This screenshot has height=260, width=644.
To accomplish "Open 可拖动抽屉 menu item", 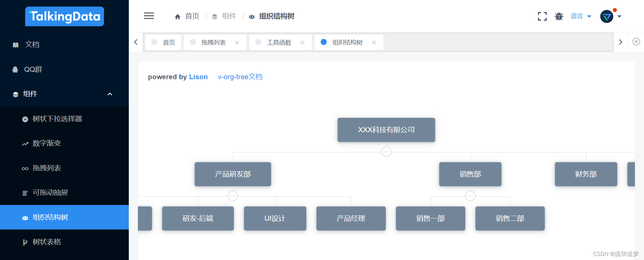I will (x=64, y=193).
